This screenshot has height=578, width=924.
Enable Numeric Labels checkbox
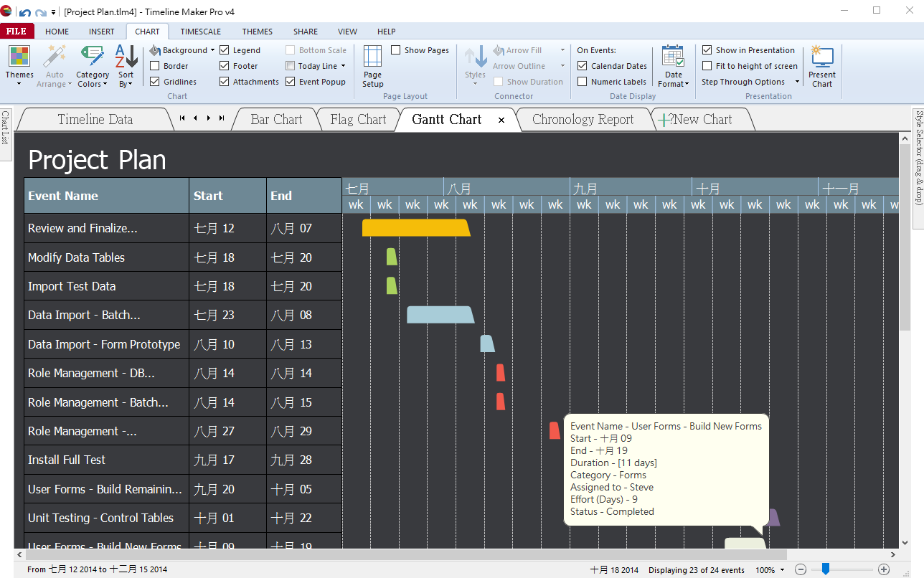[x=583, y=82]
